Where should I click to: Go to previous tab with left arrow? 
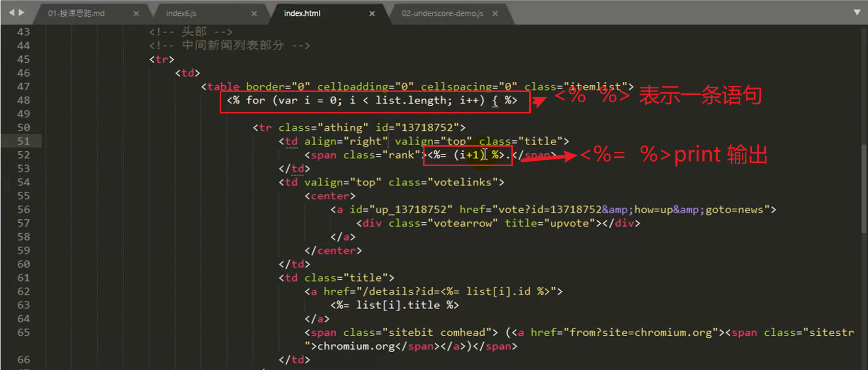tap(12, 12)
